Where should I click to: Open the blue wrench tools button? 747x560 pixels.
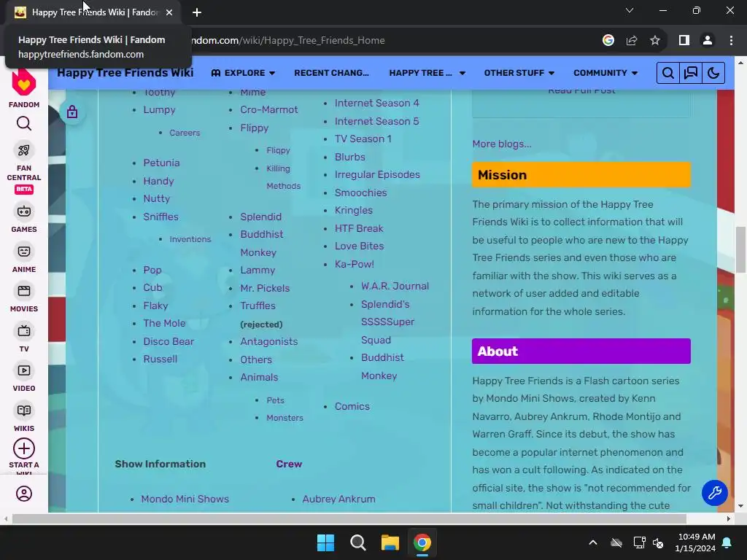pyautogui.click(x=715, y=492)
